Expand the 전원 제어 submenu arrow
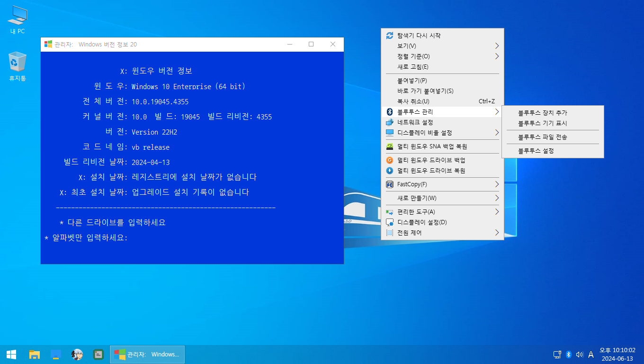 click(497, 233)
